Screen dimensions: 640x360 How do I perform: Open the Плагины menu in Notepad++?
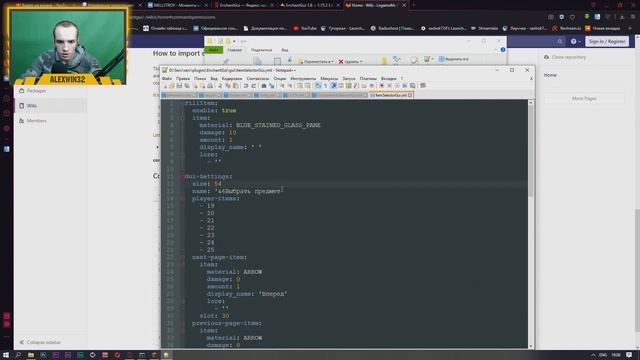tap(368, 78)
